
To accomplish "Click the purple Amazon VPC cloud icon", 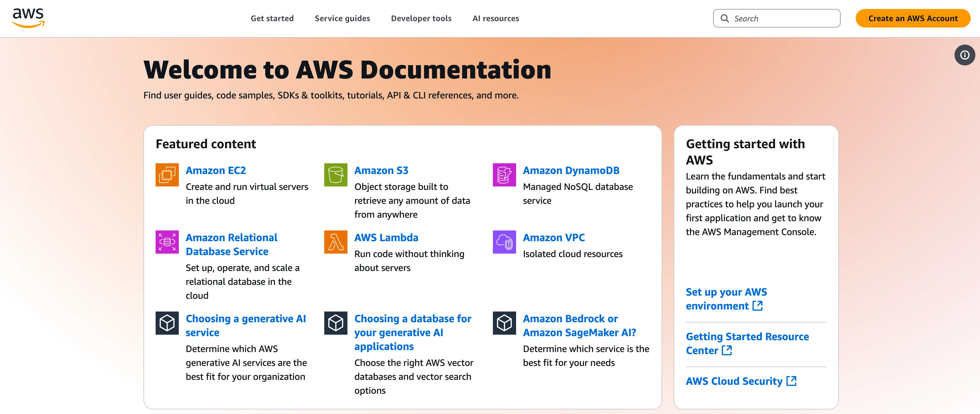I will point(504,242).
